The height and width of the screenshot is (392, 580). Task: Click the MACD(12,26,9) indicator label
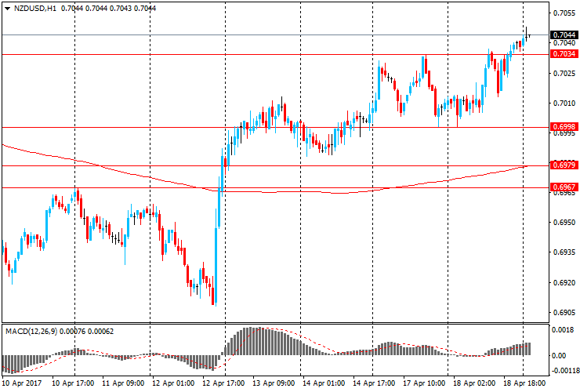click(39, 332)
